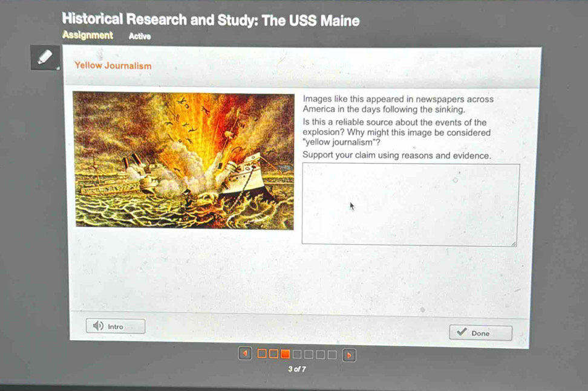Open the Assignment label

[88, 35]
